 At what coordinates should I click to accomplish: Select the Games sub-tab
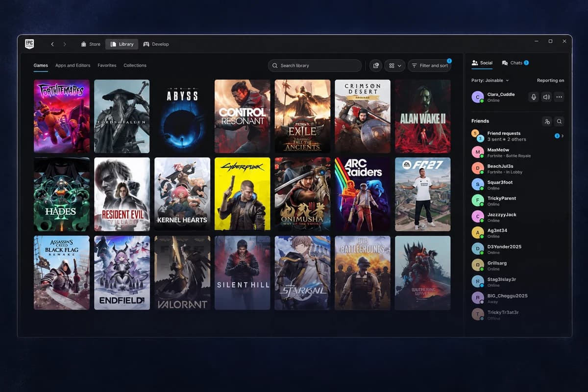[x=41, y=65]
